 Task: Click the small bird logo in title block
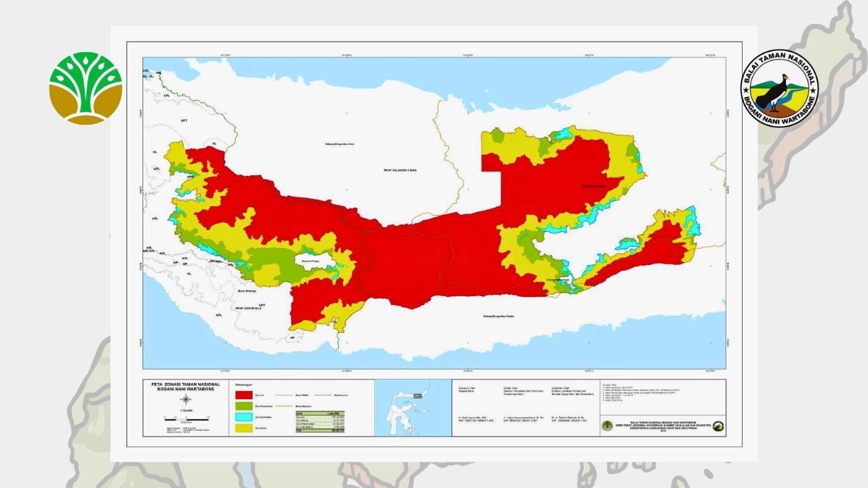(x=717, y=426)
